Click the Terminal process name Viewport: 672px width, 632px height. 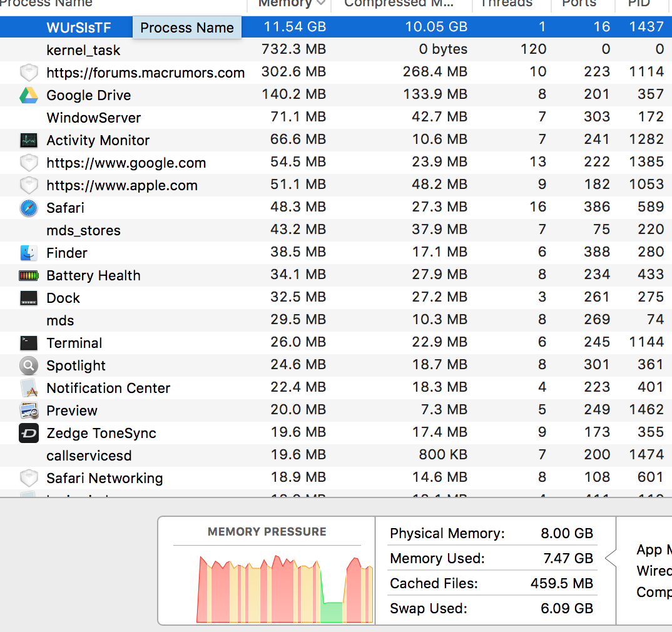tap(74, 343)
